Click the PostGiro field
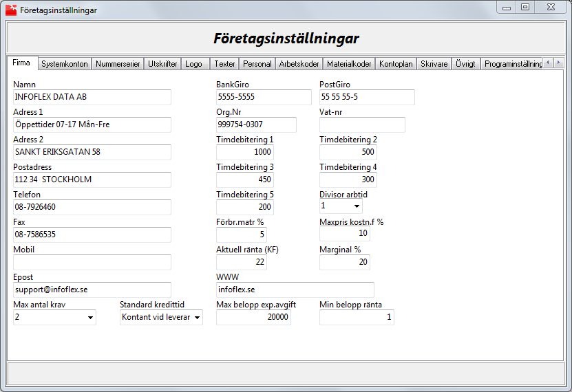The image size is (572, 392). [x=367, y=97]
